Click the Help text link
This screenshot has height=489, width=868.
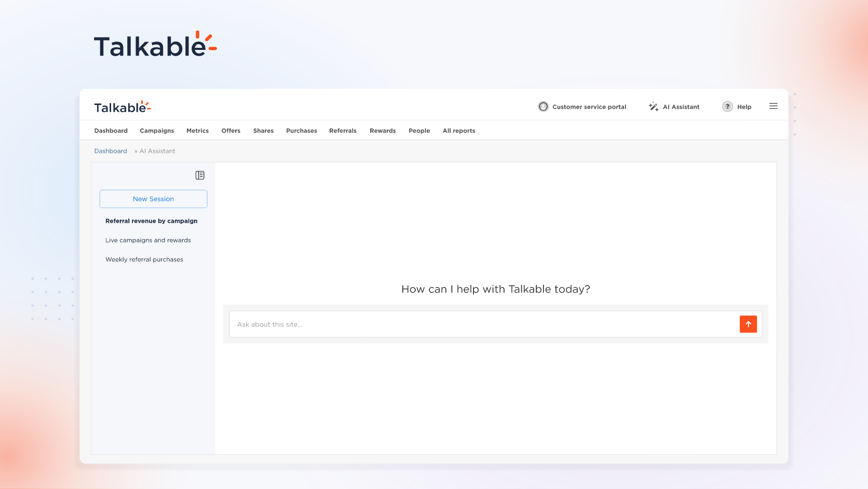point(744,107)
